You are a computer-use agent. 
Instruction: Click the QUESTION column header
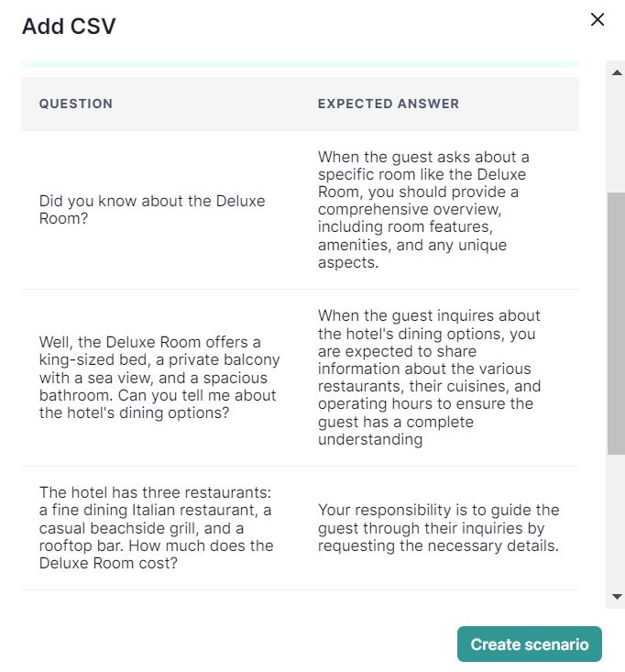tap(76, 104)
